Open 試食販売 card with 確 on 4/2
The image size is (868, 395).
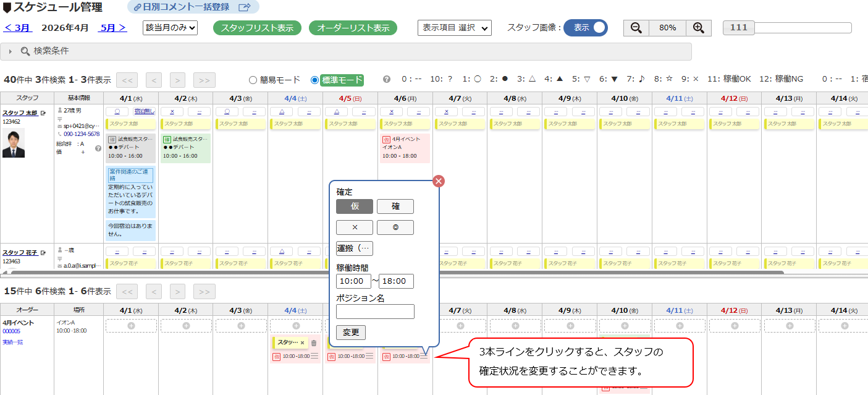click(185, 148)
